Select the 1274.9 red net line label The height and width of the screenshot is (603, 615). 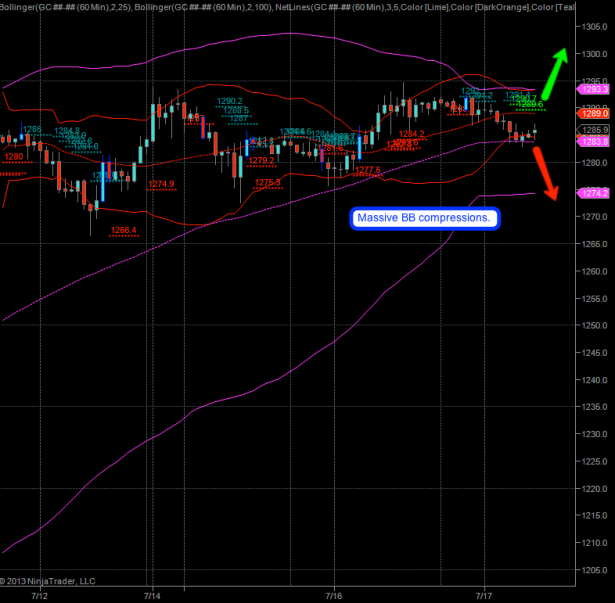[161, 184]
